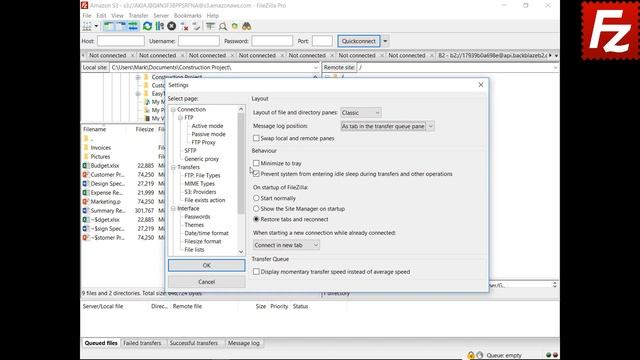Image resolution: width=640 pixels, height=360 pixels.
Task: Click the reconnect to last server icon
Action: click(196, 27)
